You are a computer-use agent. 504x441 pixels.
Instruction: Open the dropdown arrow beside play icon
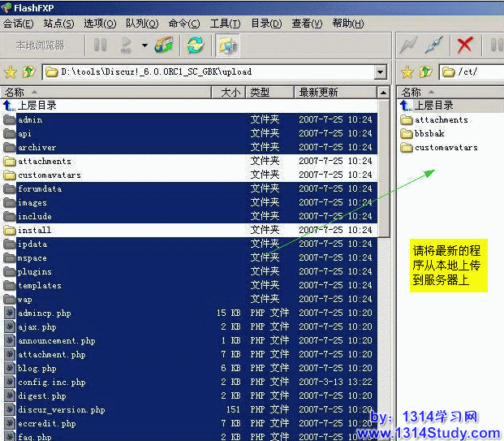[144, 45]
